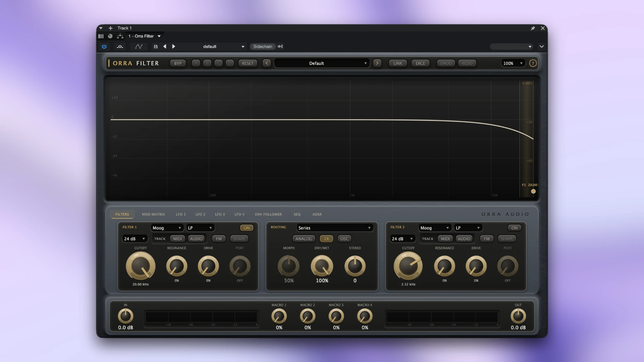Switch to the ADSR tab

(317, 215)
